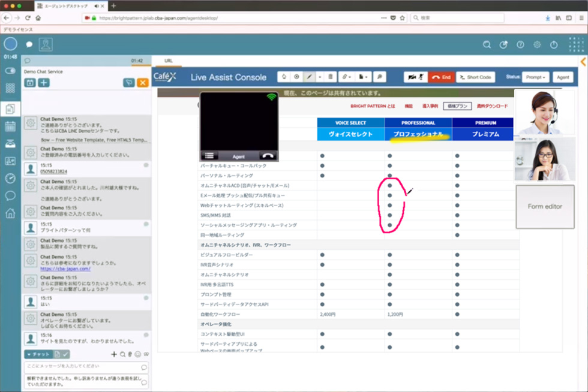
Task: Open the pen tool options dropdown arrow
Action: pos(320,77)
